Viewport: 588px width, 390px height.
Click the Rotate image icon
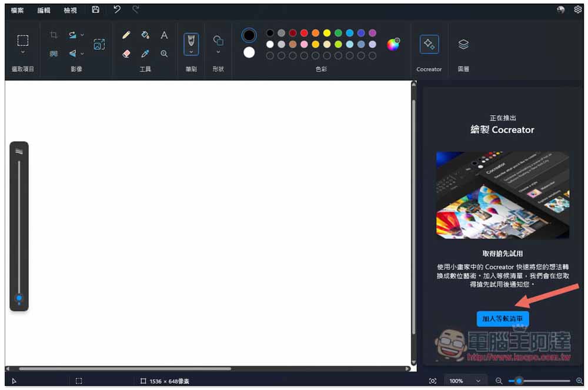click(72, 35)
